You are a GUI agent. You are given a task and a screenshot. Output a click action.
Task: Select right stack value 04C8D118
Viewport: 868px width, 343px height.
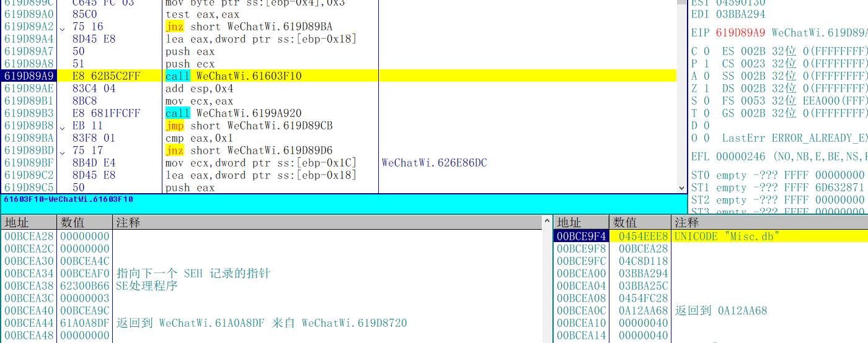pos(644,261)
